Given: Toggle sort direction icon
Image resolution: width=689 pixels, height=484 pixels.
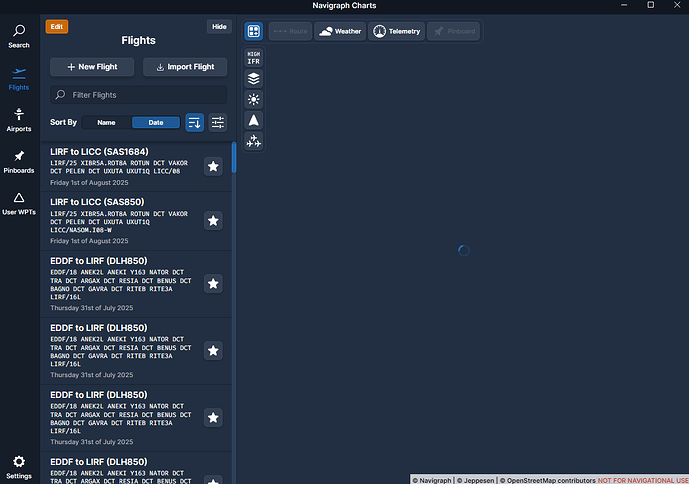Looking at the screenshot, I should 195,122.
